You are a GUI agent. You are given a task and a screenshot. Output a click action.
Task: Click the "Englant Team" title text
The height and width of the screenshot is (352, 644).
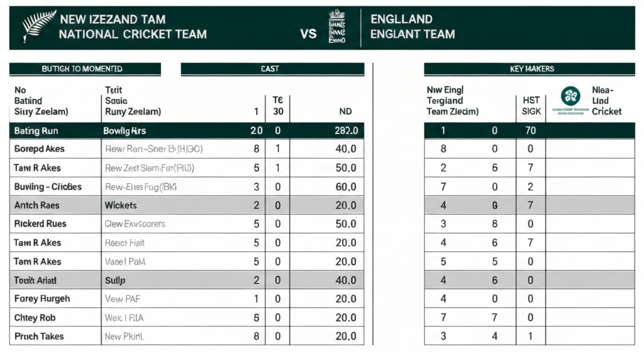coord(412,34)
